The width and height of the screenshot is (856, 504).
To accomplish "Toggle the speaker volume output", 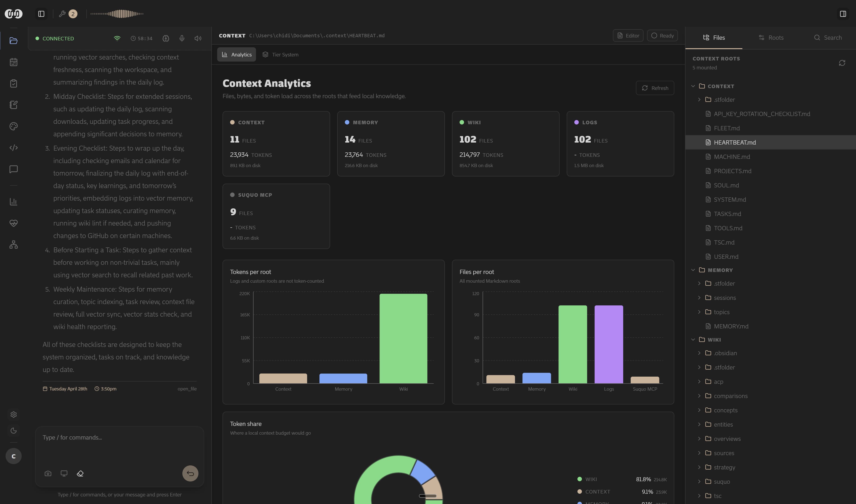I will [198, 38].
